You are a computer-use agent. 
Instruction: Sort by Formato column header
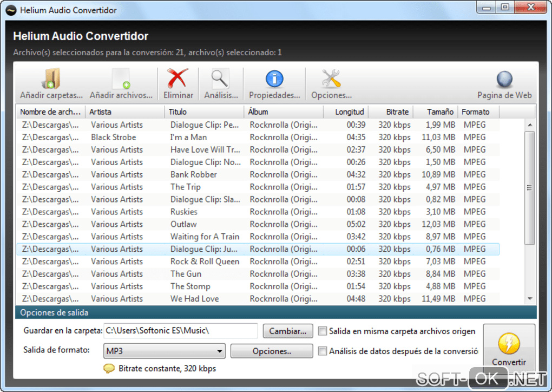point(478,112)
